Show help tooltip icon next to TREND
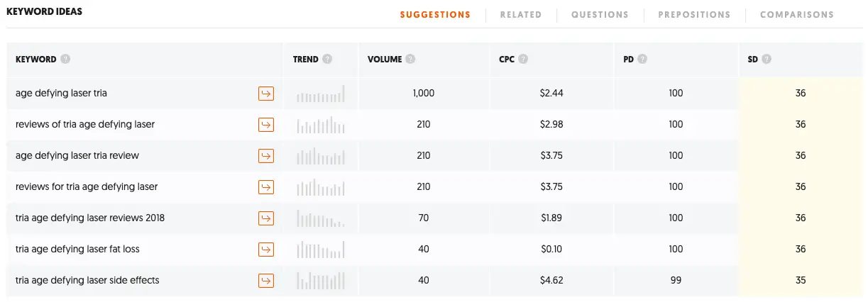Image resolution: width=868 pixels, height=302 pixels. click(x=326, y=60)
